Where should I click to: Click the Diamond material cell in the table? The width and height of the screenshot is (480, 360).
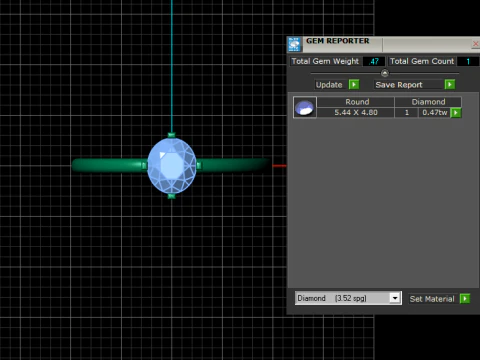(x=428, y=102)
